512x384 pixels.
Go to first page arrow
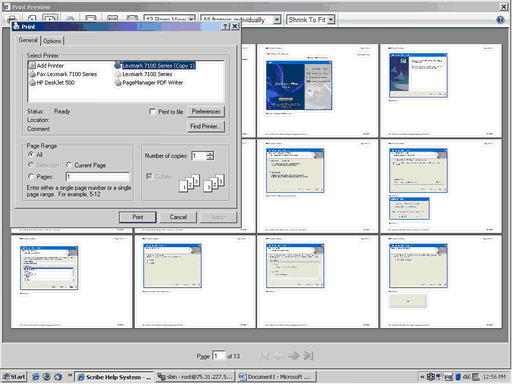coord(264,356)
